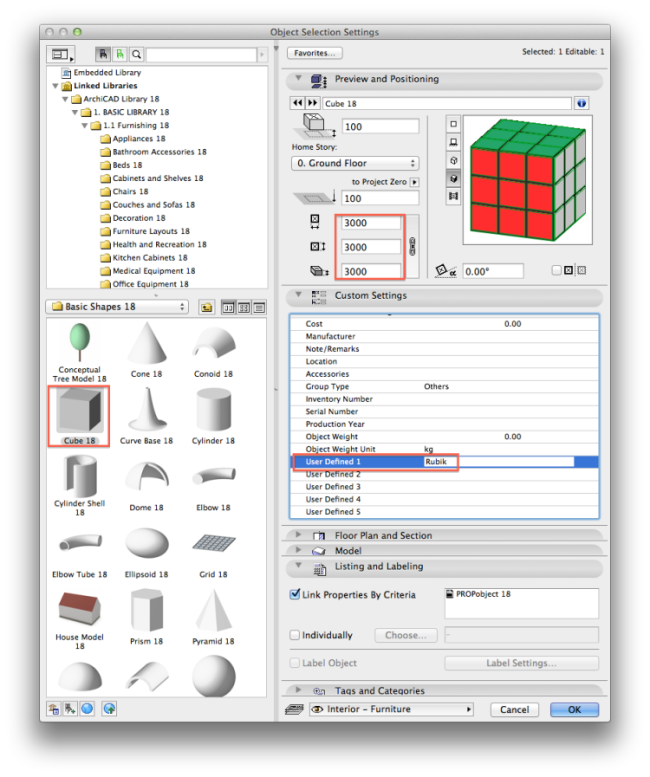Switch to small icons view

[x=244, y=308]
